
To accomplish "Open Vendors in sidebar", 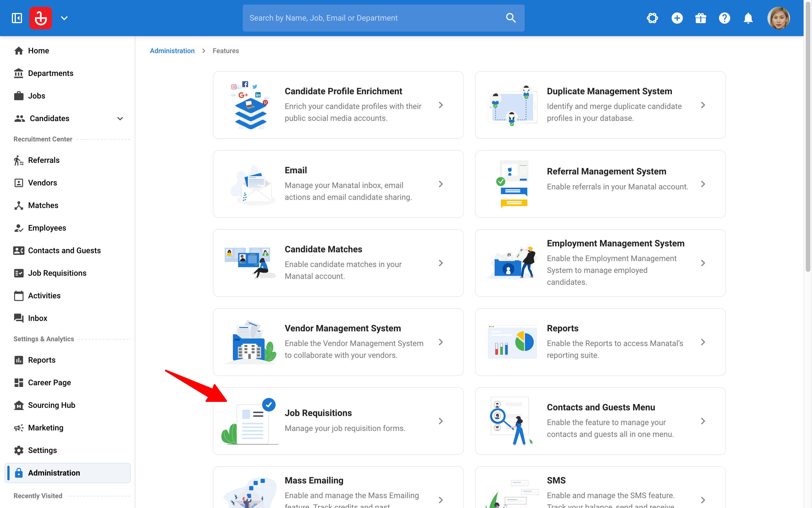I will click(67, 183).
